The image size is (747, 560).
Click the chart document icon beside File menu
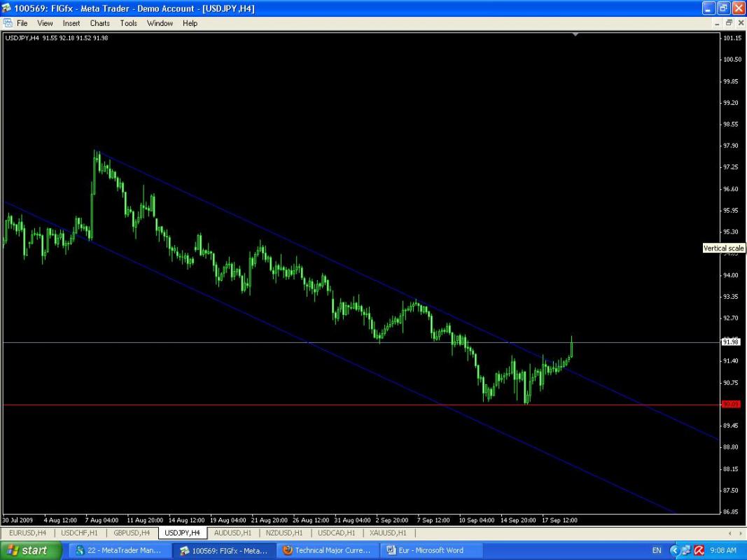coord(8,23)
